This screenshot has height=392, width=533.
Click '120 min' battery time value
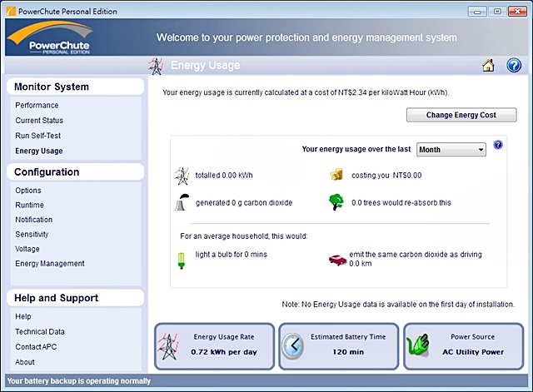click(348, 352)
